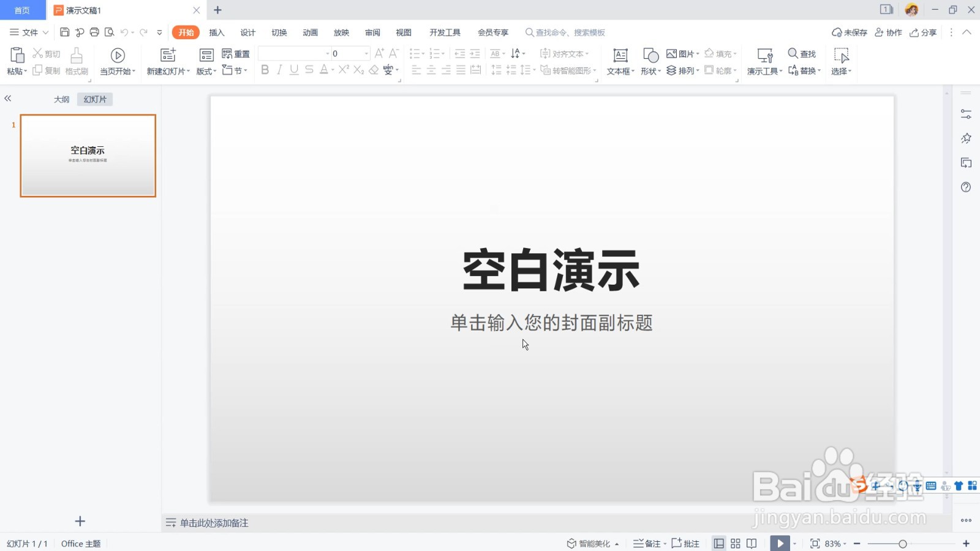Click the Undo arrow icon
Viewport: 980px width, 551px height.
pos(124,32)
